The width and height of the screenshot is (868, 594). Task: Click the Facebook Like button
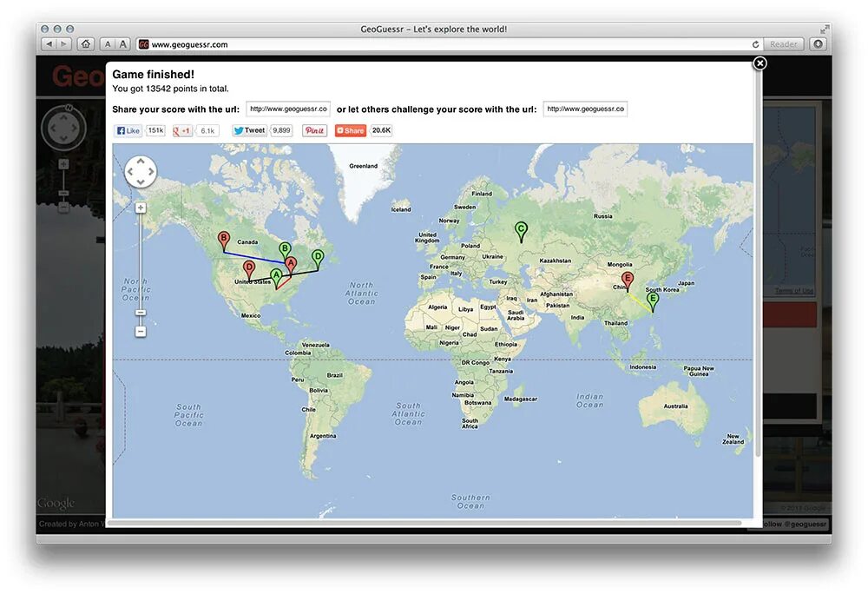click(128, 130)
